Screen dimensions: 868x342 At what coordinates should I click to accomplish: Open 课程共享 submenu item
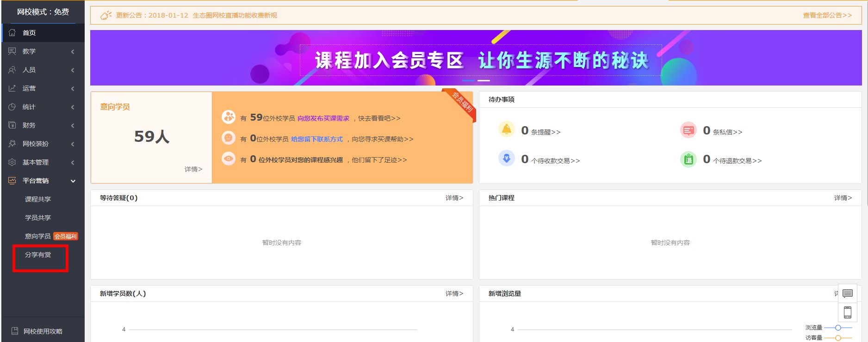tap(38, 199)
